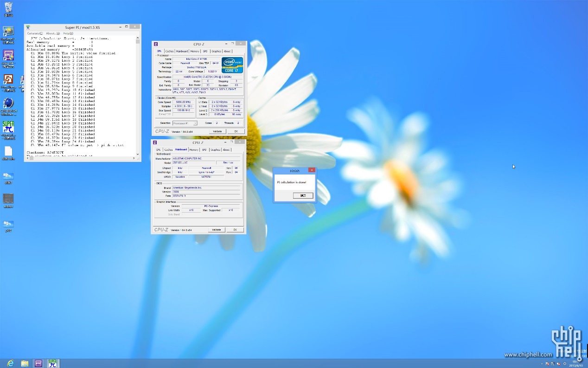Open Mainboard tab in the CPU-Z processor window
This screenshot has height=368, width=588.
[x=182, y=51]
